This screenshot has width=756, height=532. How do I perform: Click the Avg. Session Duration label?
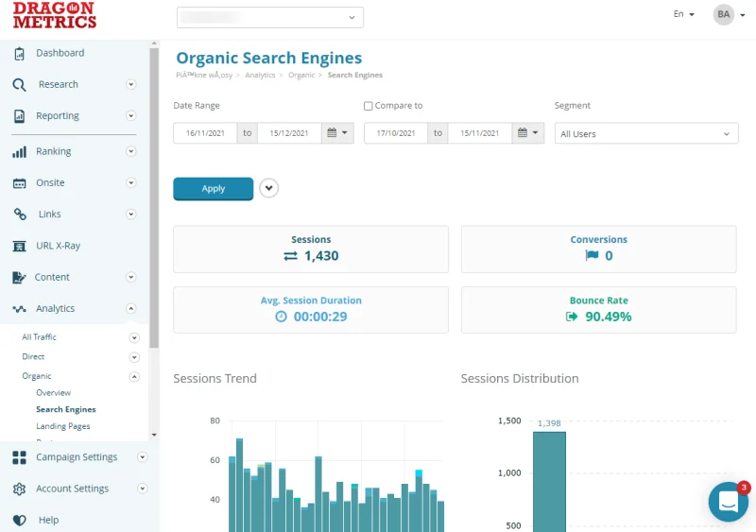(x=311, y=300)
